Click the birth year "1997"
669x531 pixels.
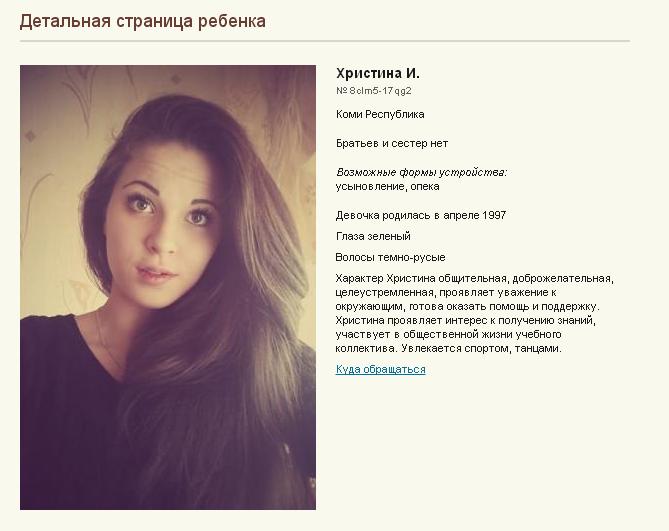pos(494,215)
